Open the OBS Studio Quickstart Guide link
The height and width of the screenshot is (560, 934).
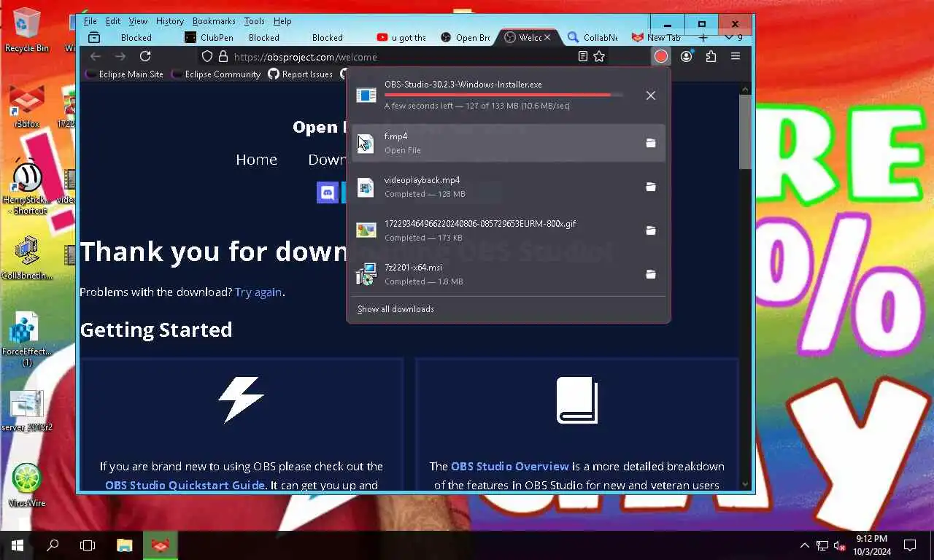pos(185,485)
